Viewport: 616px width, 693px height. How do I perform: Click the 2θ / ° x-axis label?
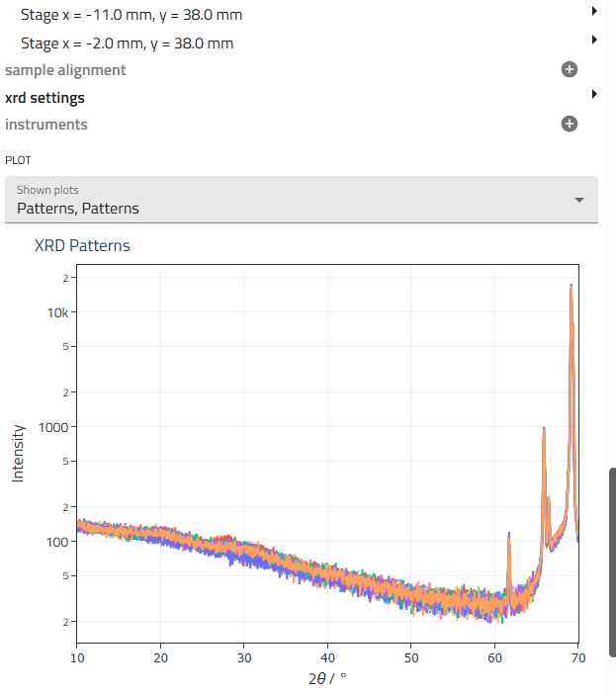click(x=327, y=678)
